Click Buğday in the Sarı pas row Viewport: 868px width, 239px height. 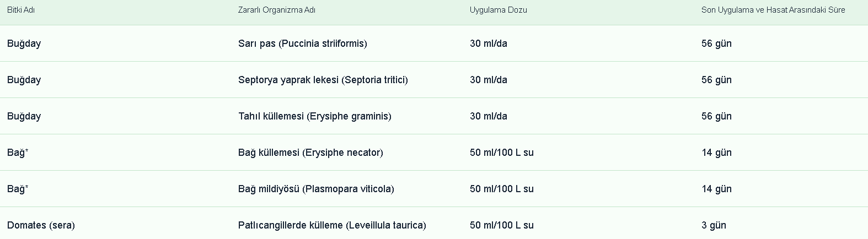[24, 44]
